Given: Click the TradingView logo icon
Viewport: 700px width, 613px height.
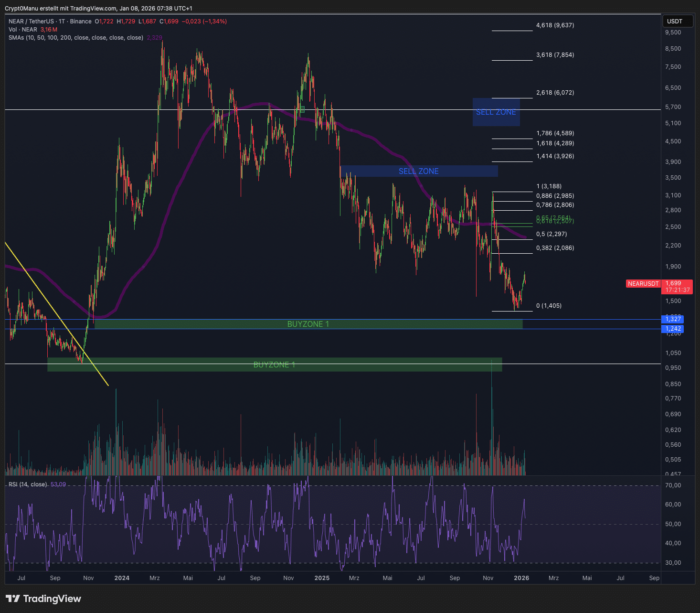Looking at the screenshot, I should [12, 599].
